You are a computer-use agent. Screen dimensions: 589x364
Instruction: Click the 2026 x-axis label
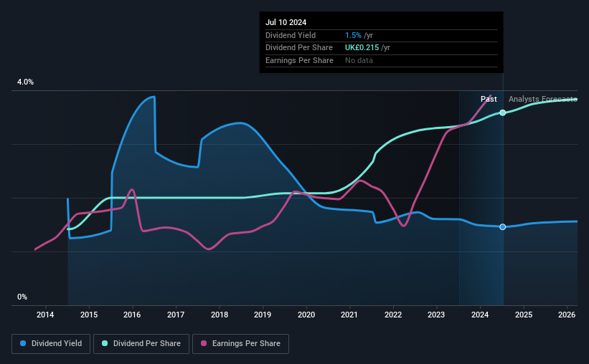point(567,315)
